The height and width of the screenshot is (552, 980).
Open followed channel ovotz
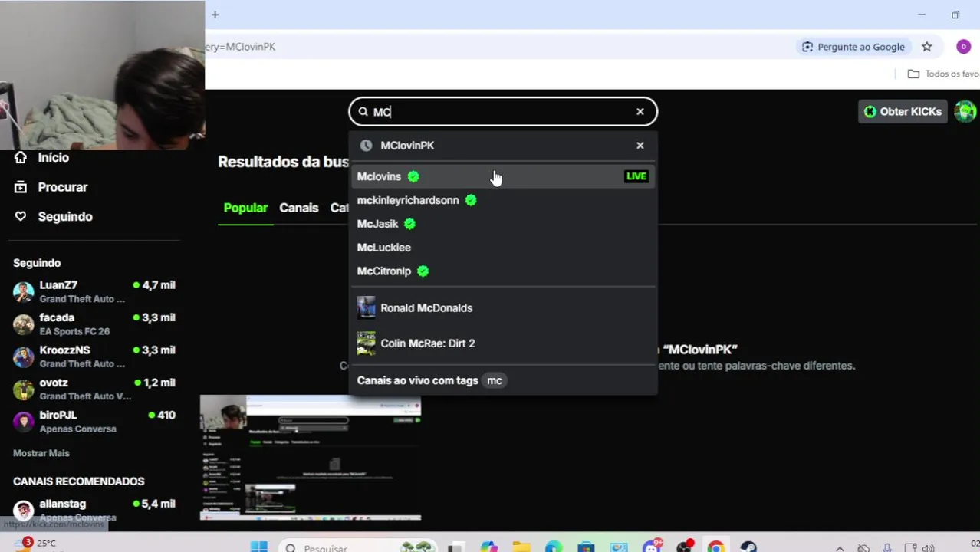point(94,389)
